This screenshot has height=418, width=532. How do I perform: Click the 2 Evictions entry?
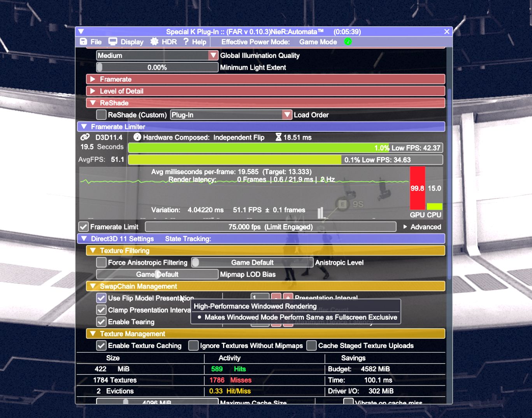[x=115, y=391]
